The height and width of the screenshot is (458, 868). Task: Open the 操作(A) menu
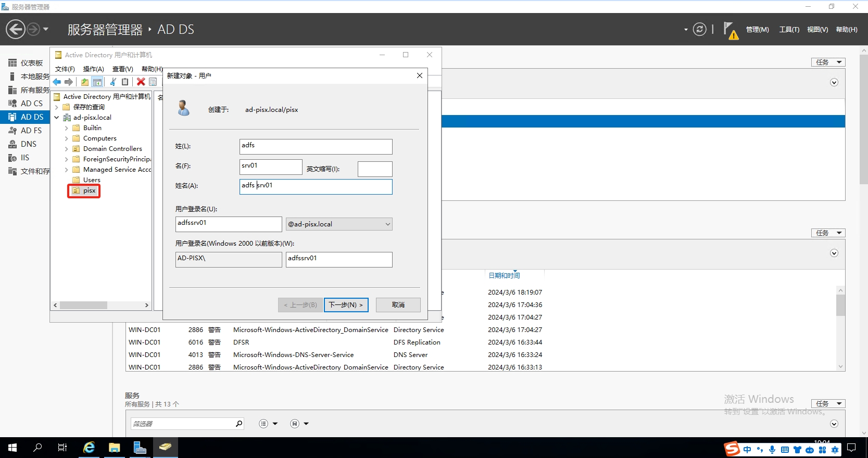point(93,69)
